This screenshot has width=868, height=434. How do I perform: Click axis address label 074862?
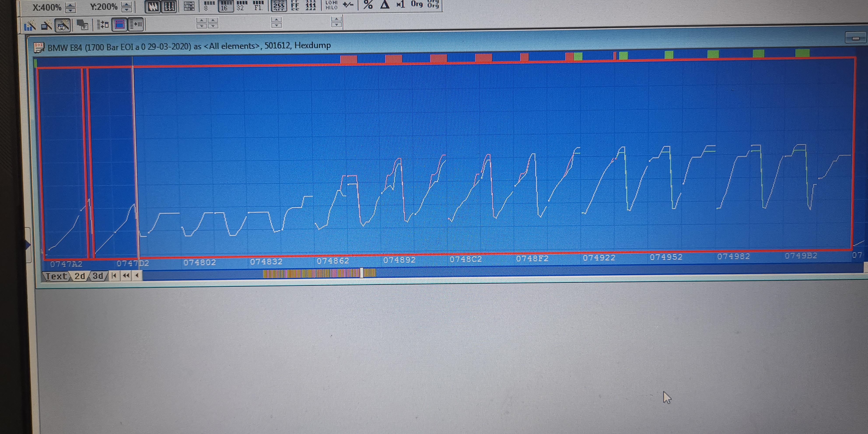[x=332, y=261]
